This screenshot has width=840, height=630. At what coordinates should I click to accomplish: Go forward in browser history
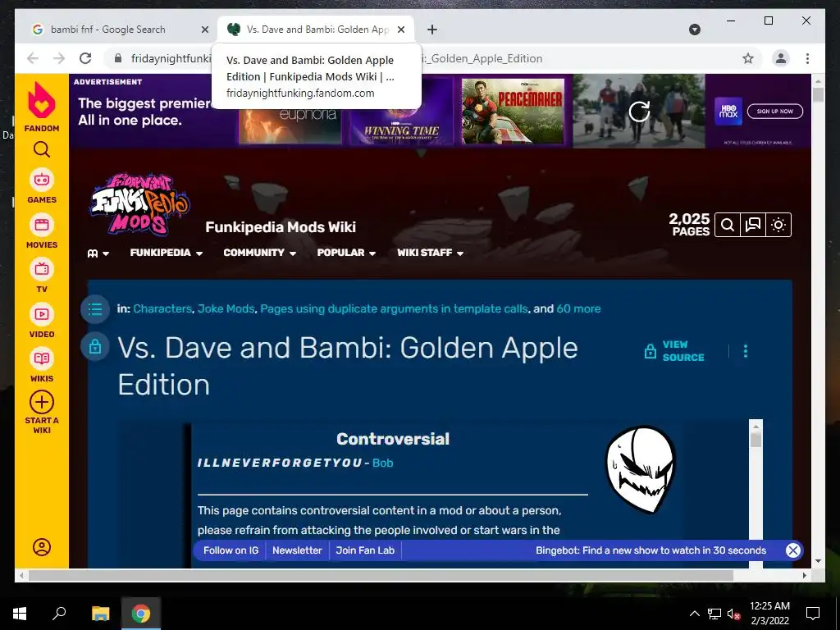coord(59,58)
